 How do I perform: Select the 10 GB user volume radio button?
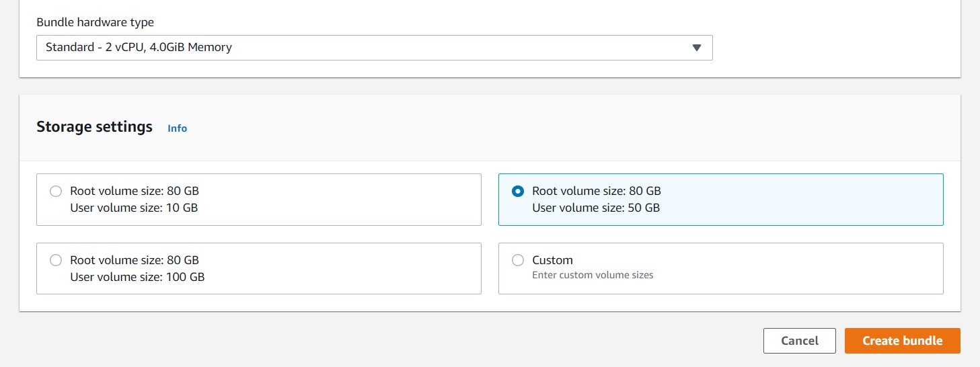tap(56, 192)
